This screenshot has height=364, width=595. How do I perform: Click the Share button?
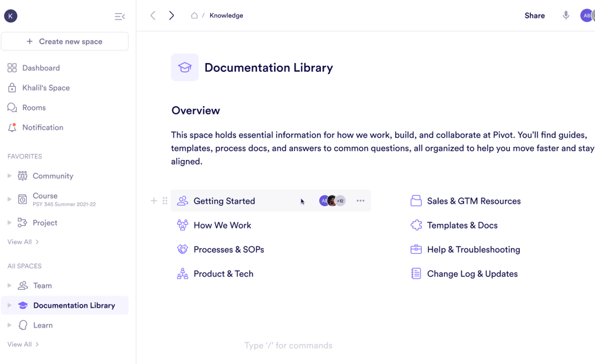coord(535,15)
